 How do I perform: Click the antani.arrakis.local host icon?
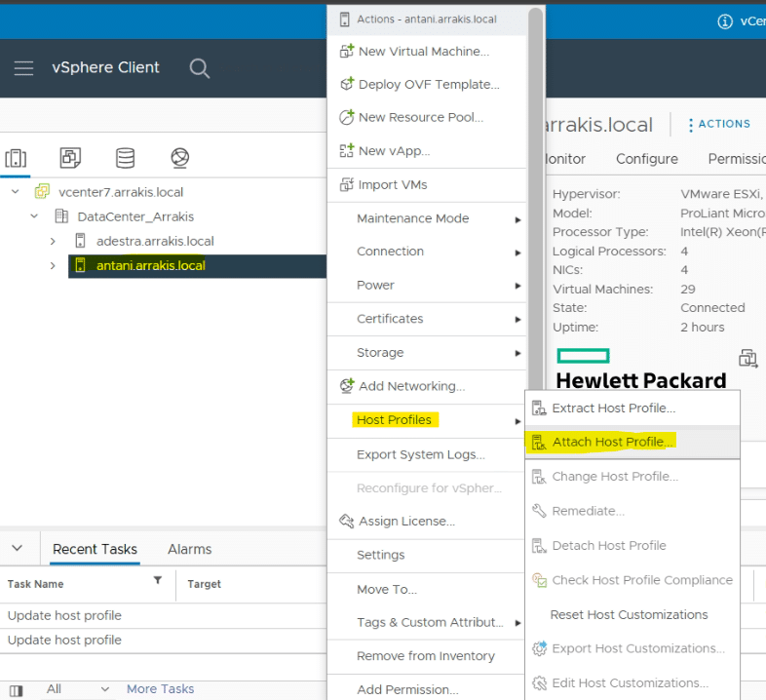81,265
